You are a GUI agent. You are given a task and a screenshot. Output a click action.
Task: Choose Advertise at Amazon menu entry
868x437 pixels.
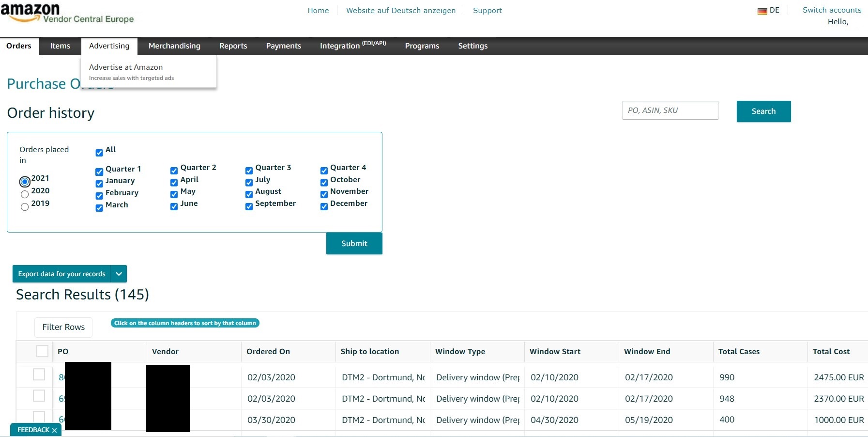(126, 67)
